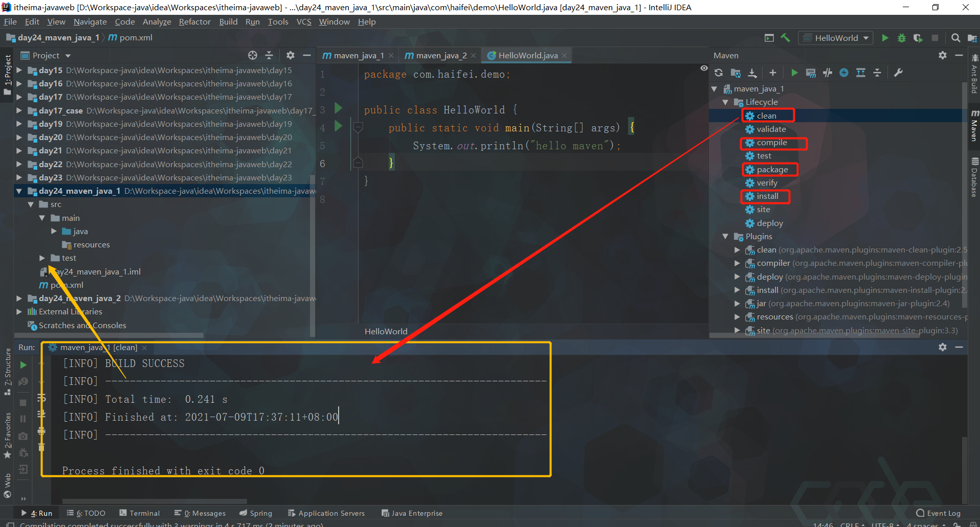Viewport: 980px width, 527px height.
Task: Change the UTF-8 file encoding in status bar
Action: [885, 524]
